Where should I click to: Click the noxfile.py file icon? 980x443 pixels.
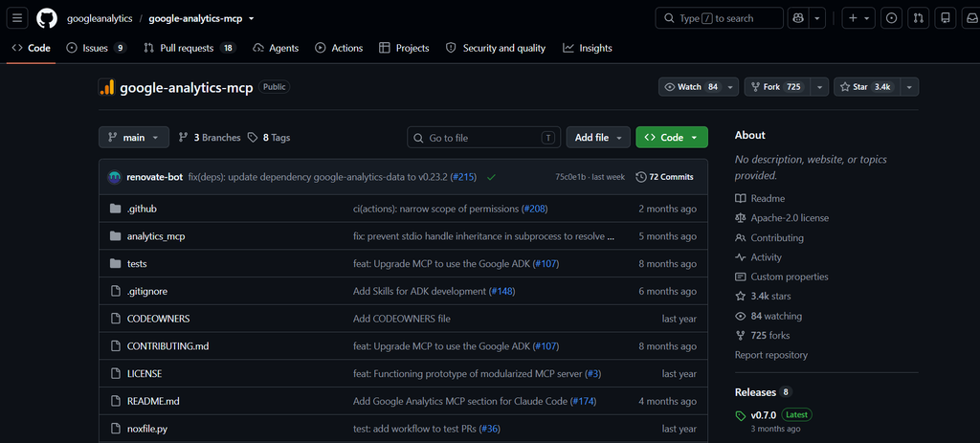point(115,429)
